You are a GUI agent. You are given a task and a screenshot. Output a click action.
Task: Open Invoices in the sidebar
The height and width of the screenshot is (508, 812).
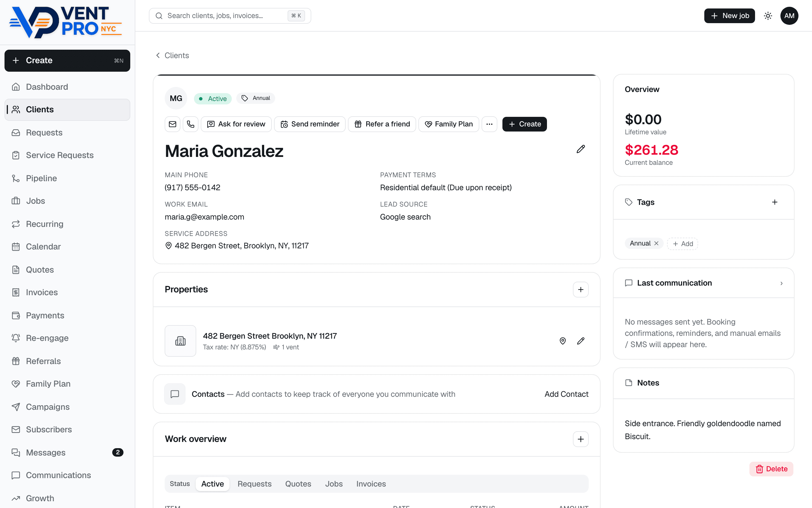[x=67, y=292]
